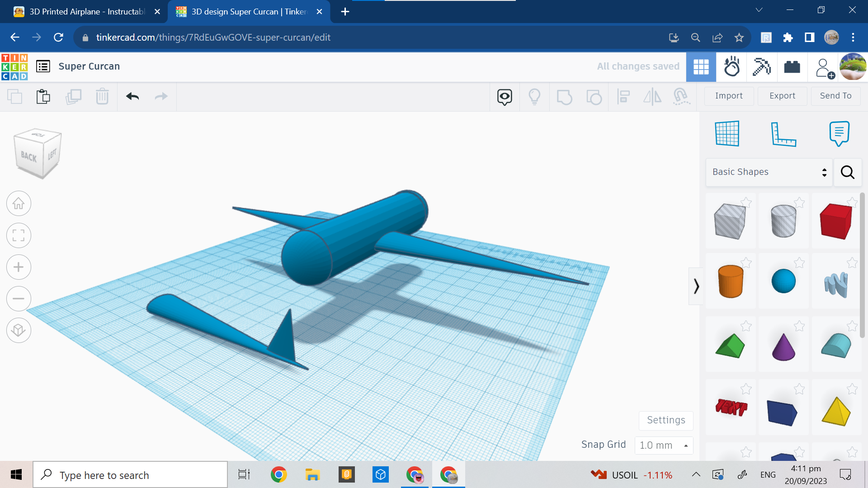Screen dimensions: 868x488
Task: Open the Notes tool icon
Action: click(839, 134)
